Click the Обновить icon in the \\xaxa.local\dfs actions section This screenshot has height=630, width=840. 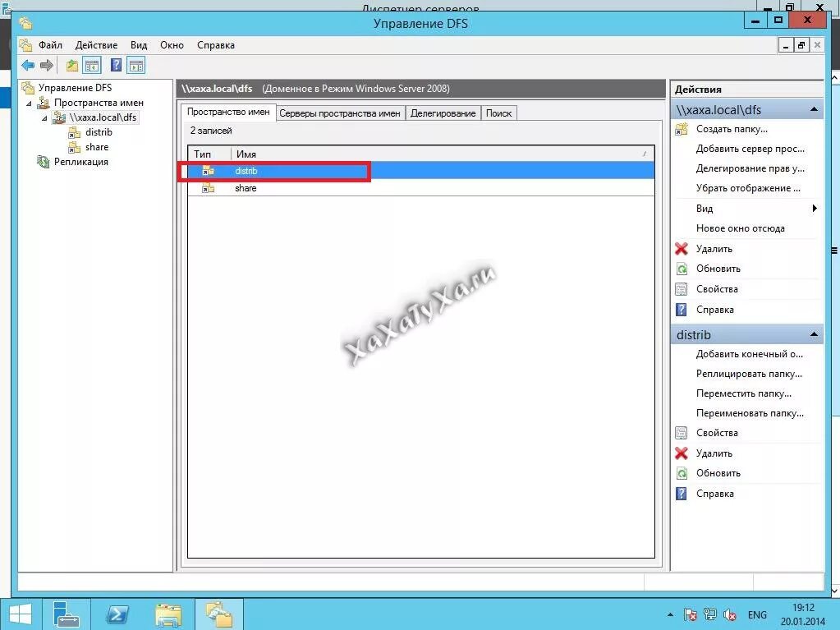[682, 269]
